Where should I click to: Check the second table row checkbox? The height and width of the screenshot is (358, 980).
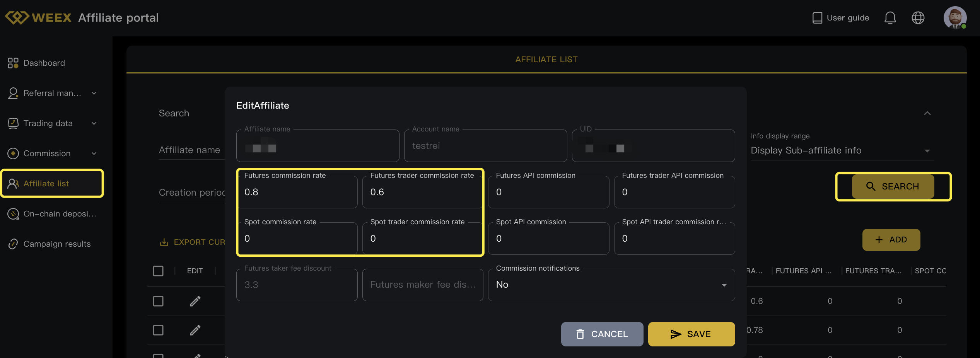point(158,330)
